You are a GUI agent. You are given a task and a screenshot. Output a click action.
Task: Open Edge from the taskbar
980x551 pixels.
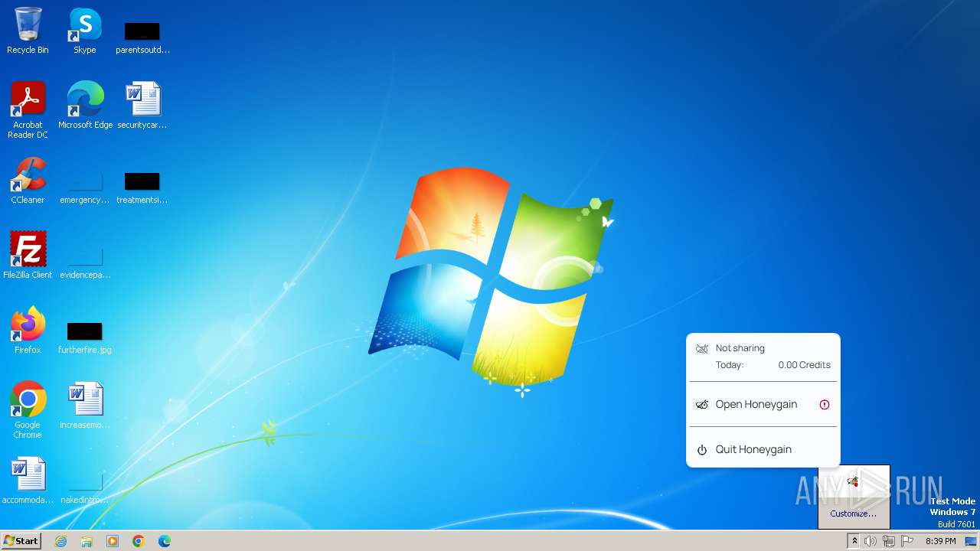(x=165, y=541)
